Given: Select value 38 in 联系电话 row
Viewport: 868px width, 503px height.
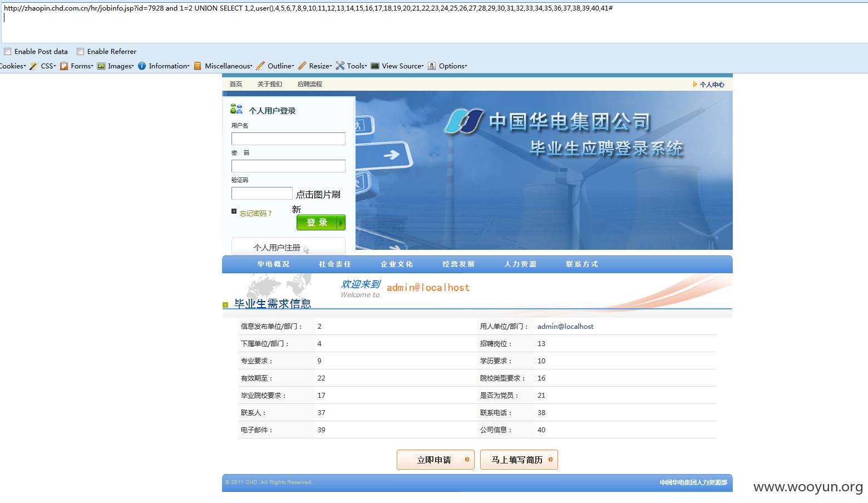Looking at the screenshot, I should [541, 413].
